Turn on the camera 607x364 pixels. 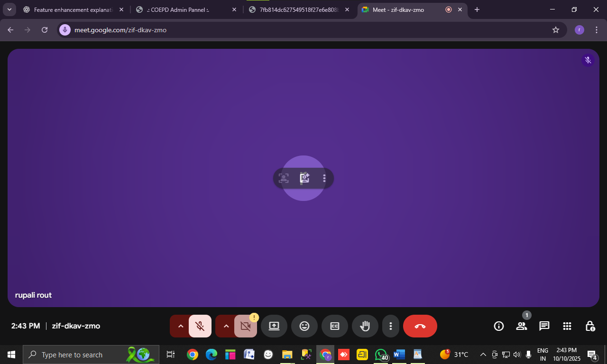(x=246, y=326)
